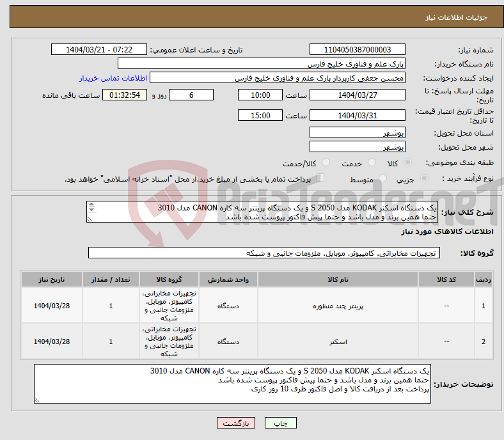Select the خدمت radio button
This screenshot has width=504, height=440.
372,162
